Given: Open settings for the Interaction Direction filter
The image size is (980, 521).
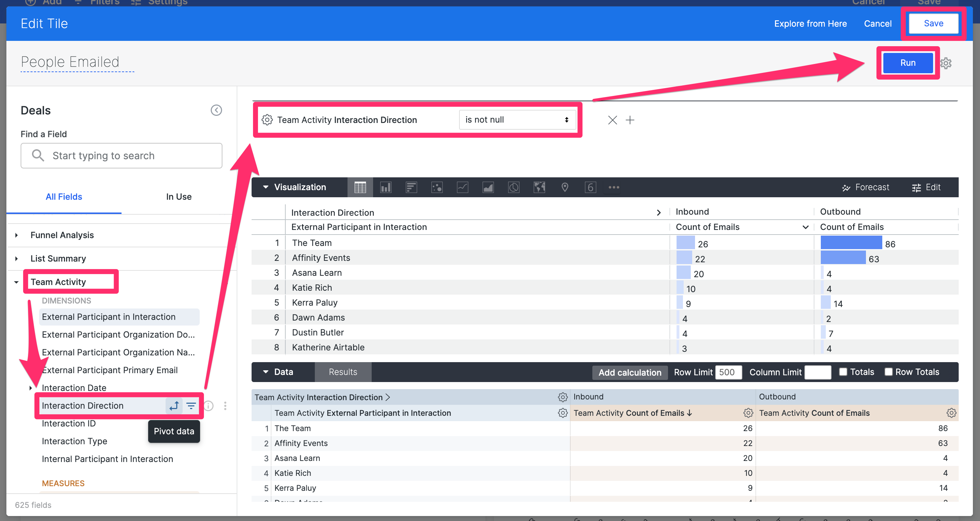Looking at the screenshot, I should coord(267,119).
